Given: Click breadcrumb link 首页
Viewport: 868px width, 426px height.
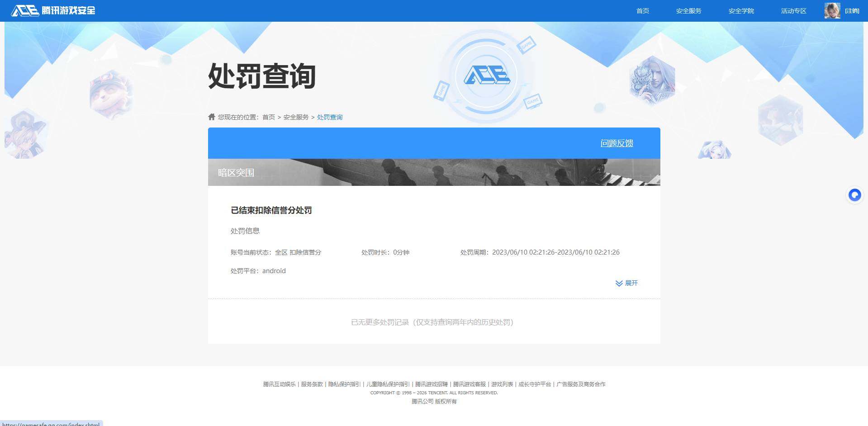Looking at the screenshot, I should point(269,117).
